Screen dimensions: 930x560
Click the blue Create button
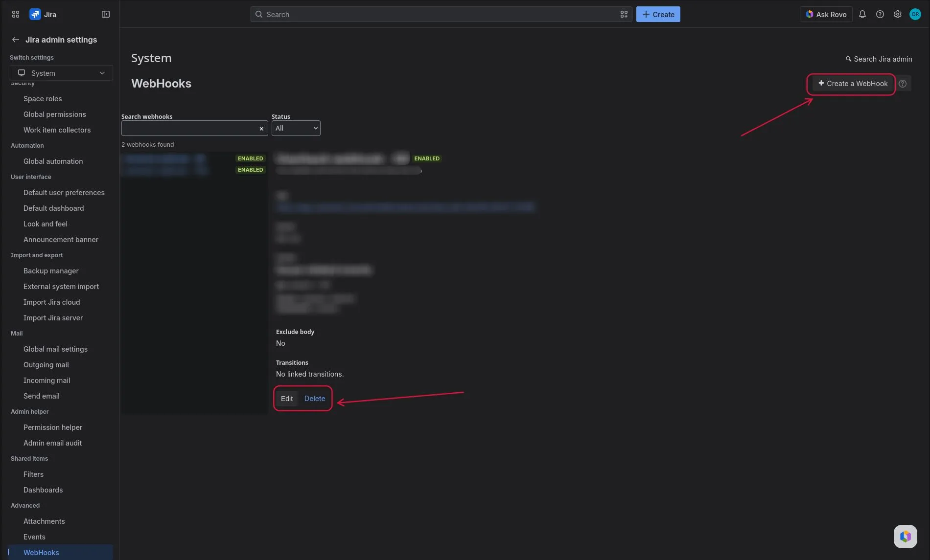click(x=658, y=14)
